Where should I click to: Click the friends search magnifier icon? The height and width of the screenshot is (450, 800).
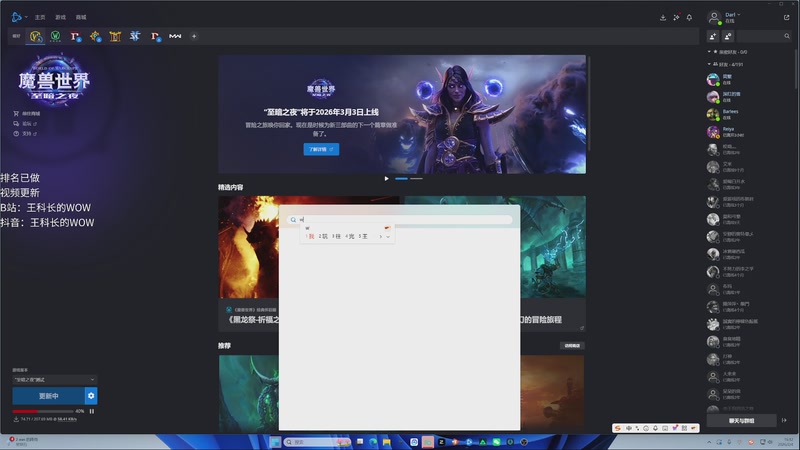click(787, 36)
